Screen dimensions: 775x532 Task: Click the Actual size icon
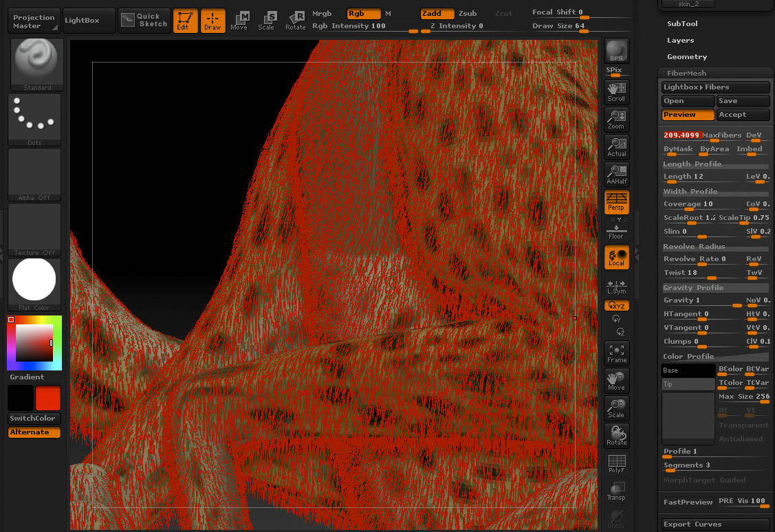(616, 146)
